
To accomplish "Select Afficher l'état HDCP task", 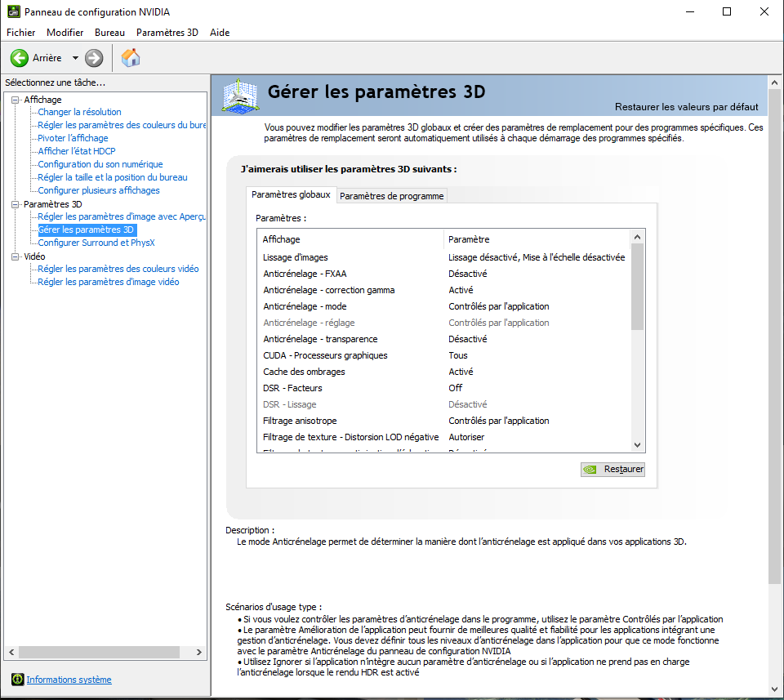I will click(77, 151).
